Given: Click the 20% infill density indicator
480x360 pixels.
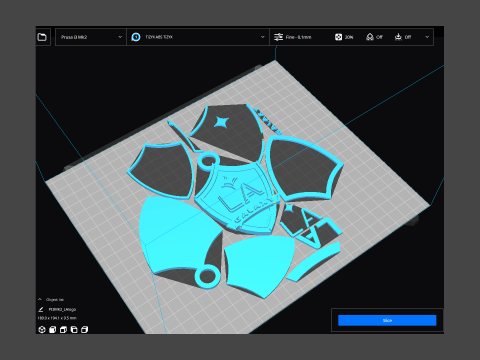Looking at the screenshot, I should click(344, 37).
